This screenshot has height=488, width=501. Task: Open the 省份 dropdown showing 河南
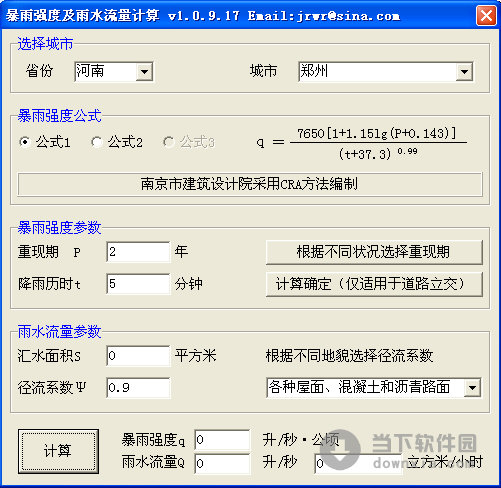point(144,72)
